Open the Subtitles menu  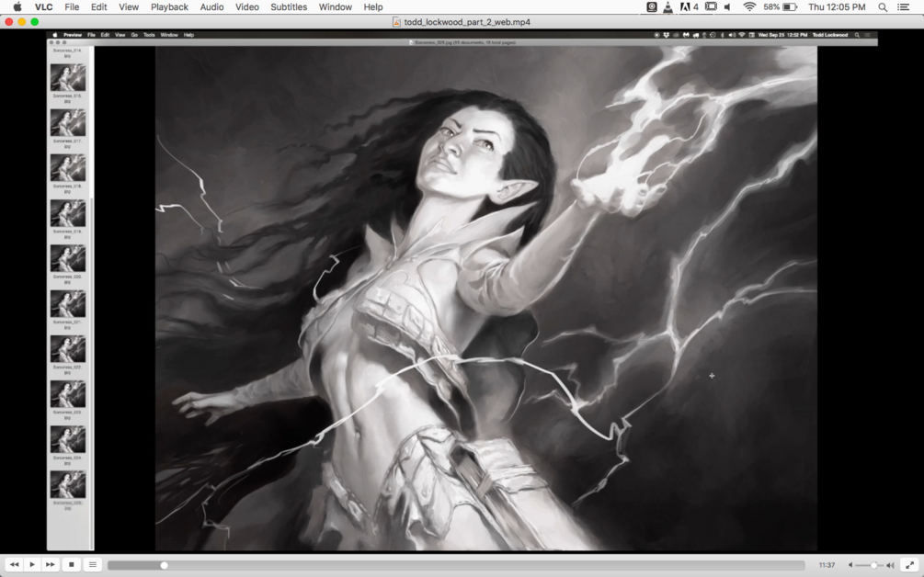tap(289, 7)
